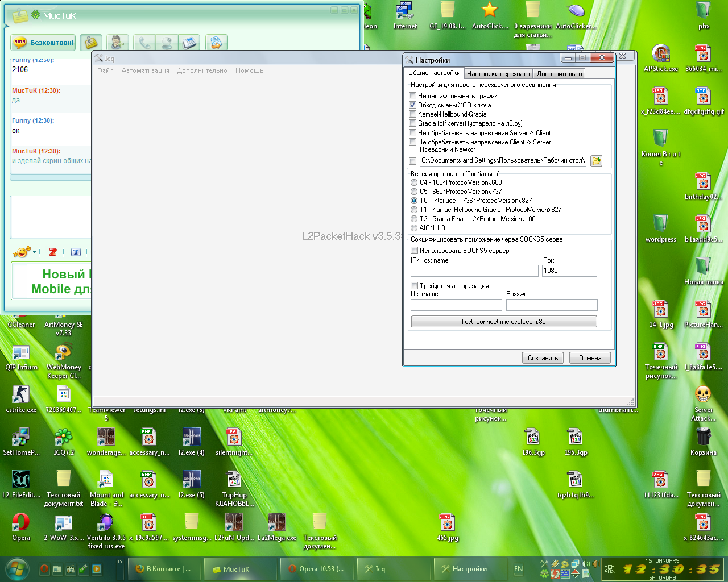Select the WebMoney Keeper desktop icon
The height and width of the screenshot is (582, 728).
click(x=64, y=360)
